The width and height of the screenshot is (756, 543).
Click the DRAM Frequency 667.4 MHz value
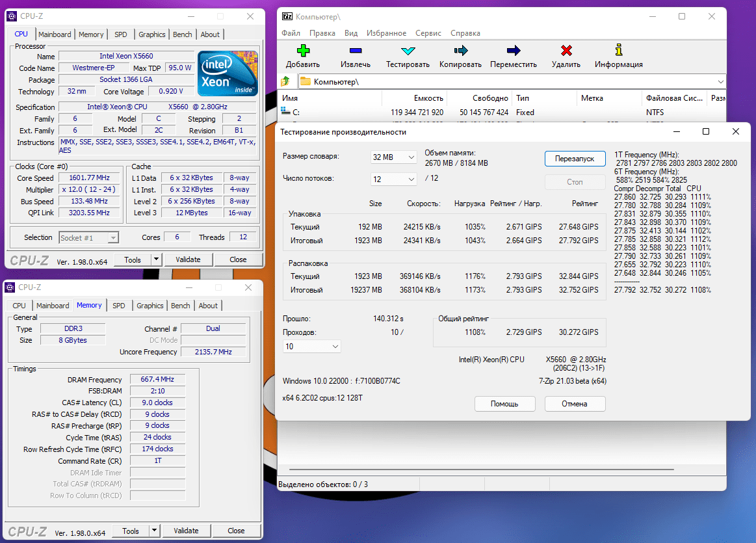[x=158, y=380]
